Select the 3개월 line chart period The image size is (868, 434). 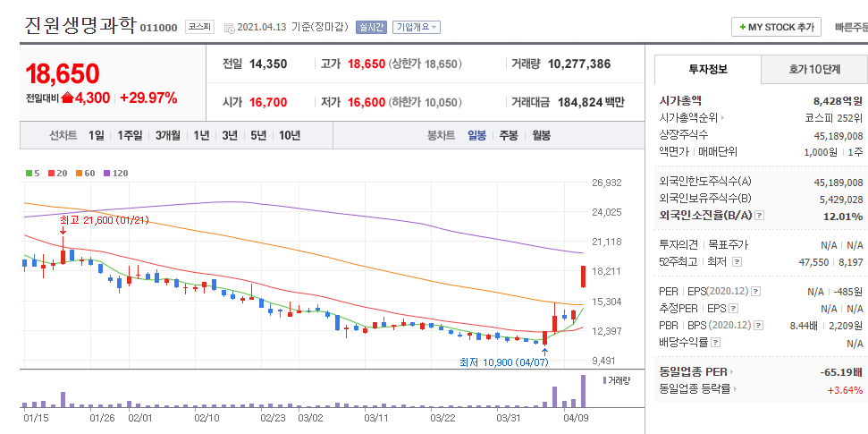(x=168, y=135)
